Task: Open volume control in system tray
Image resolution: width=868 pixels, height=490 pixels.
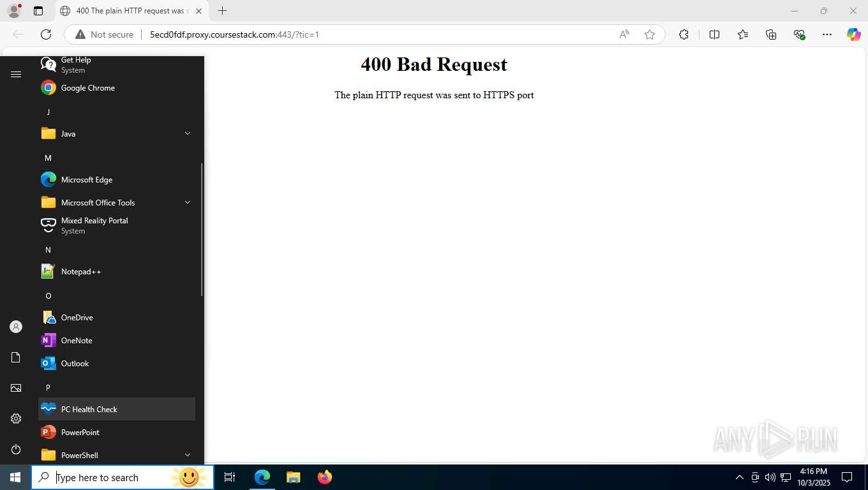Action: click(x=770, y=477)
